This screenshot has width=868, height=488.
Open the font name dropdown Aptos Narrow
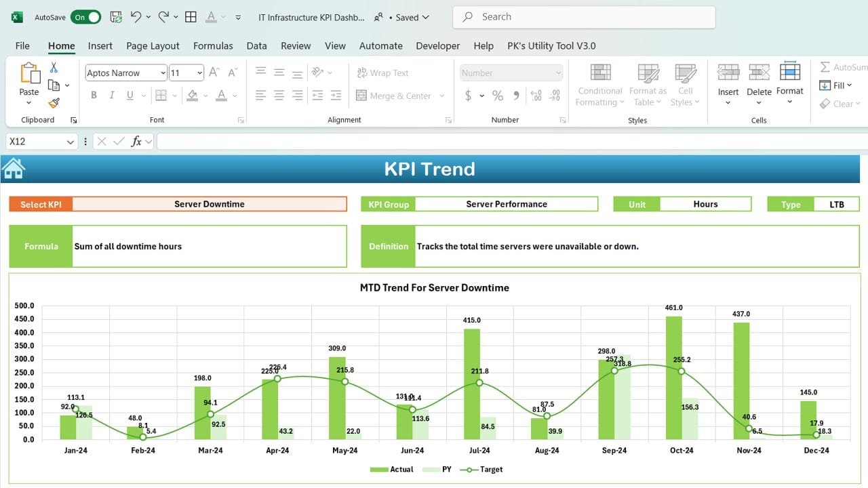coord(163,73)
